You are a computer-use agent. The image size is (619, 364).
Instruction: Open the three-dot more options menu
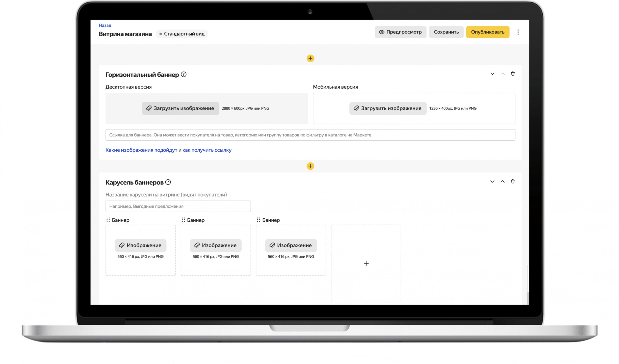coord(518,32)
